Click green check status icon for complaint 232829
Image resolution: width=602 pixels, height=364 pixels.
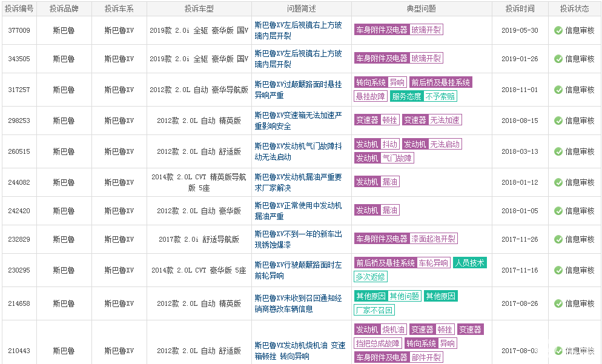[558, 240]
